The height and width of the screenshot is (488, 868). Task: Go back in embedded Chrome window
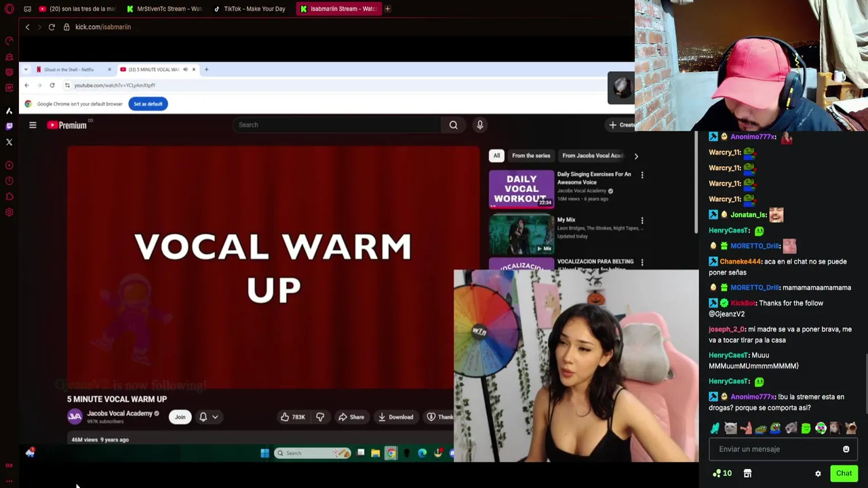[x=26, y=85]
